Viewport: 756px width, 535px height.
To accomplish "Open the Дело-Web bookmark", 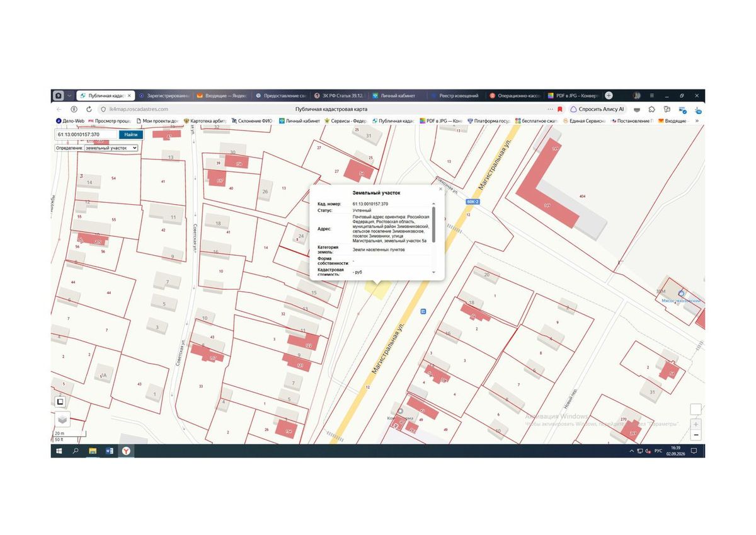I will point(70,120).
